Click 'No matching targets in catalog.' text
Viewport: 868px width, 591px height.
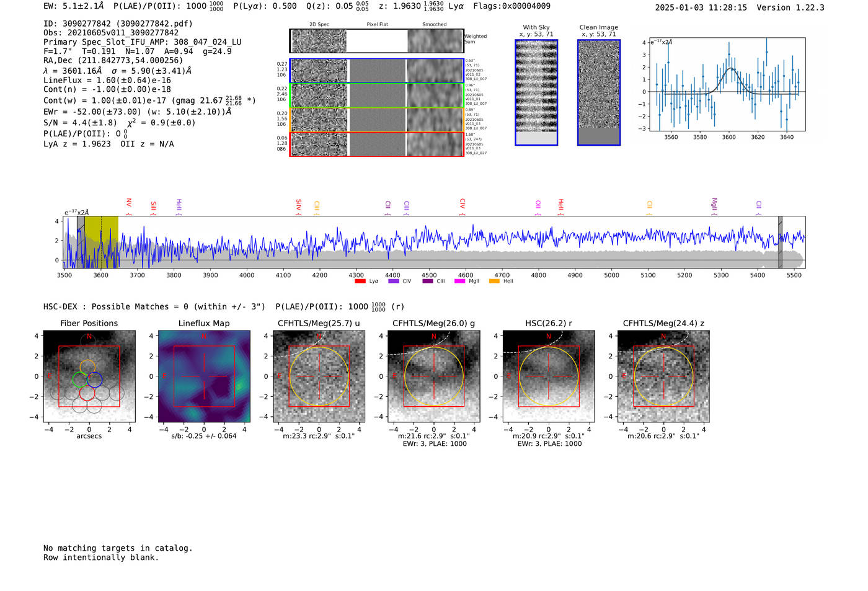118,548
